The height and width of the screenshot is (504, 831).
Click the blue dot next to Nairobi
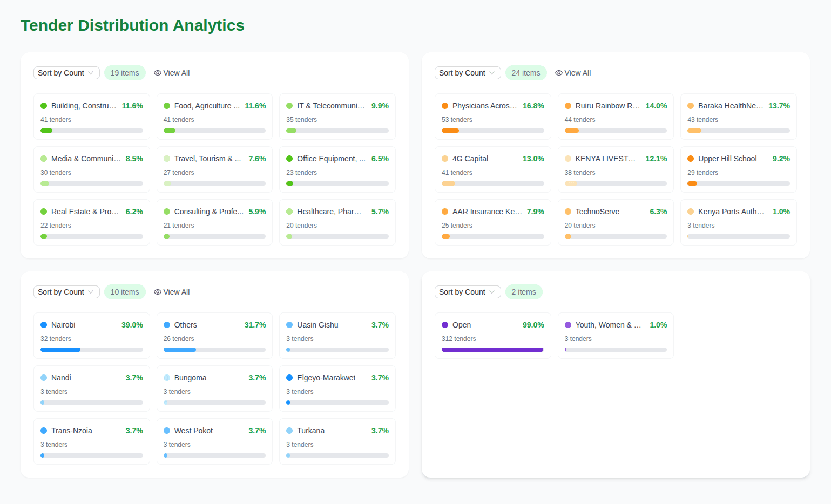point(44,325)
